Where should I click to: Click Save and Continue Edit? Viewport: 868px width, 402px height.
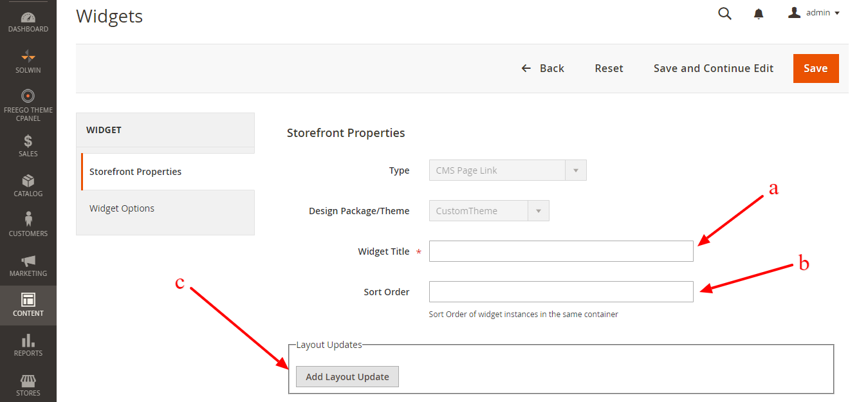(714, 68)
